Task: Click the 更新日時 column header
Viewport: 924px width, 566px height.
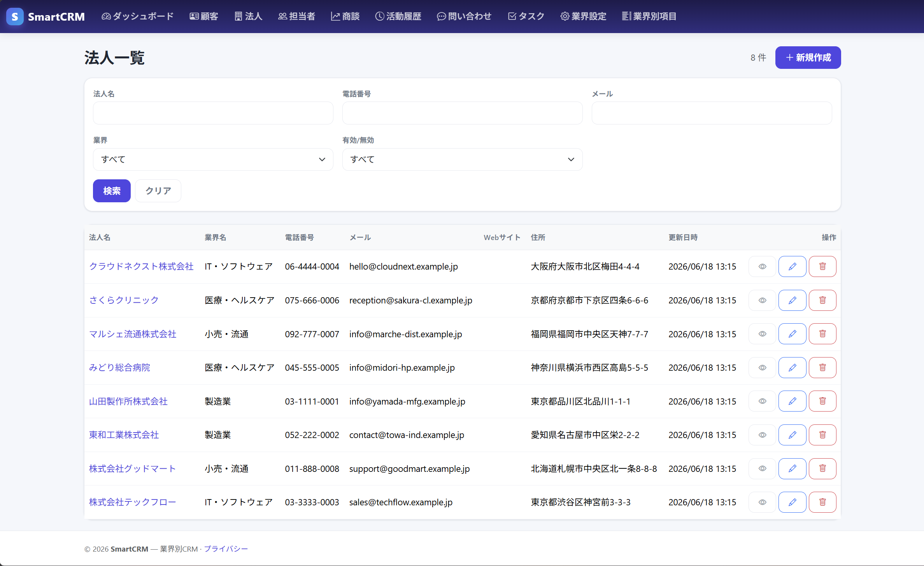Action: tap(683, 237)
